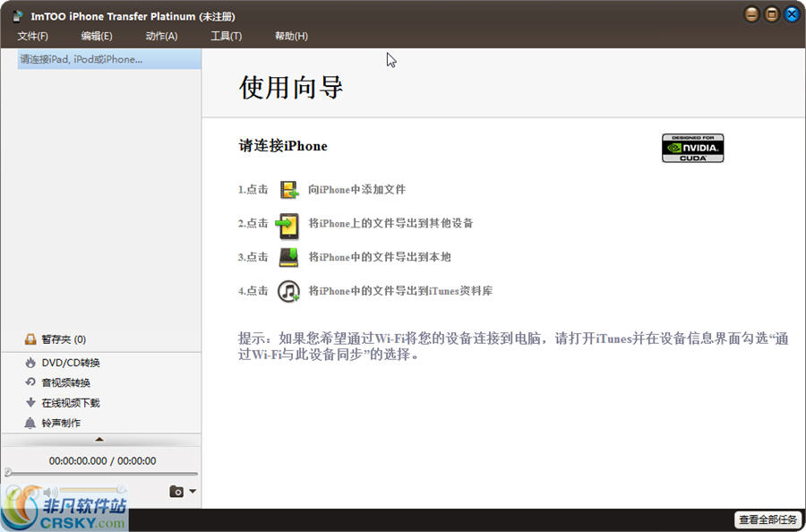Adjust the volume slider

click(92, 490)
